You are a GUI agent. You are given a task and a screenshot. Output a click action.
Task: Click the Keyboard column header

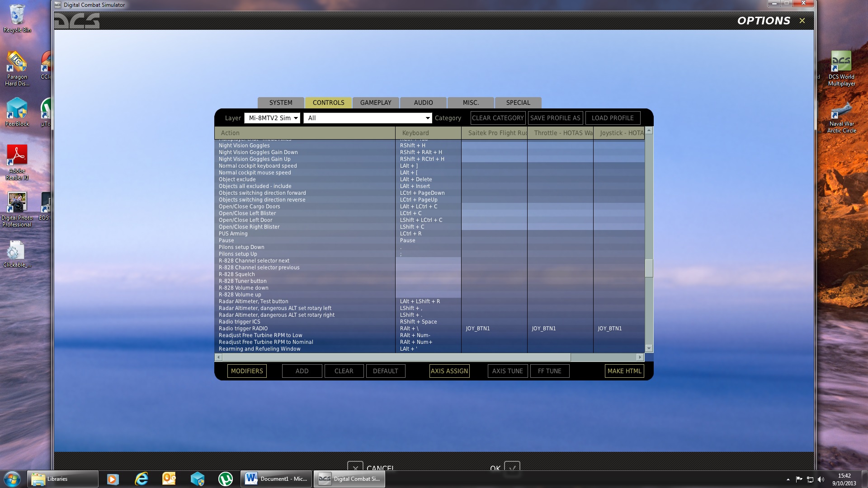(x=428, y=133)
